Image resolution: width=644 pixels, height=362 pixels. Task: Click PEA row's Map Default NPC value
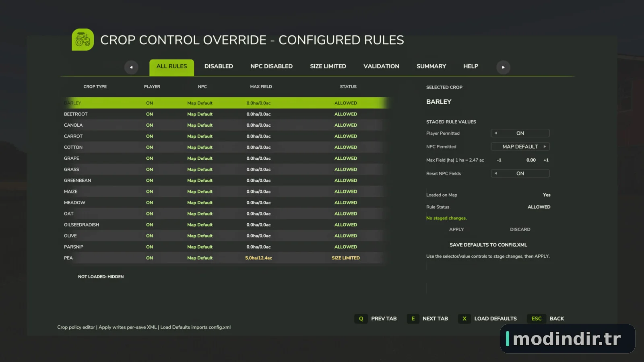pos(200,258)
